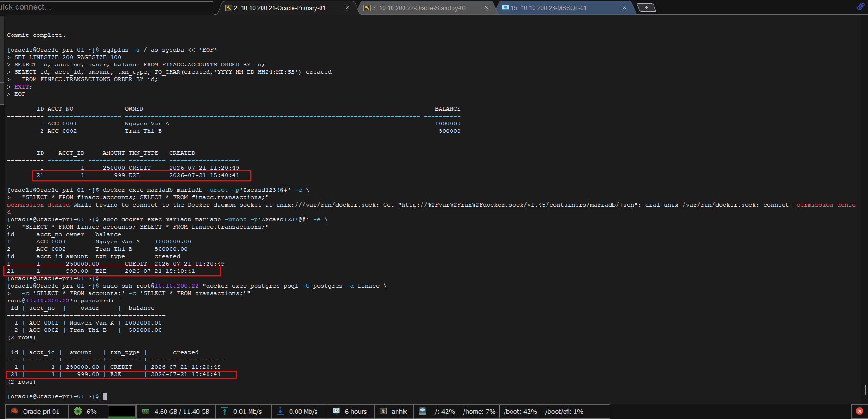Click the CPU usage graph
The image size is (868, 419).
pyautogui.click(x=122, y=411)
